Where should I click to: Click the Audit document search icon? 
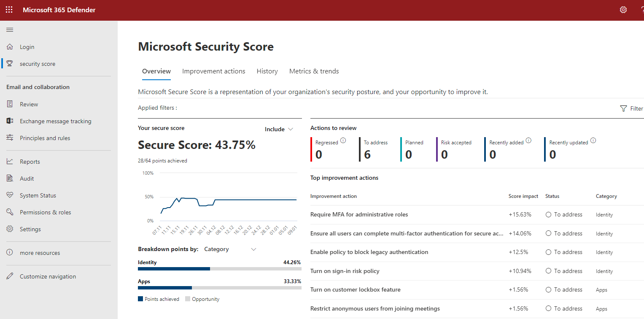[10, 178]
